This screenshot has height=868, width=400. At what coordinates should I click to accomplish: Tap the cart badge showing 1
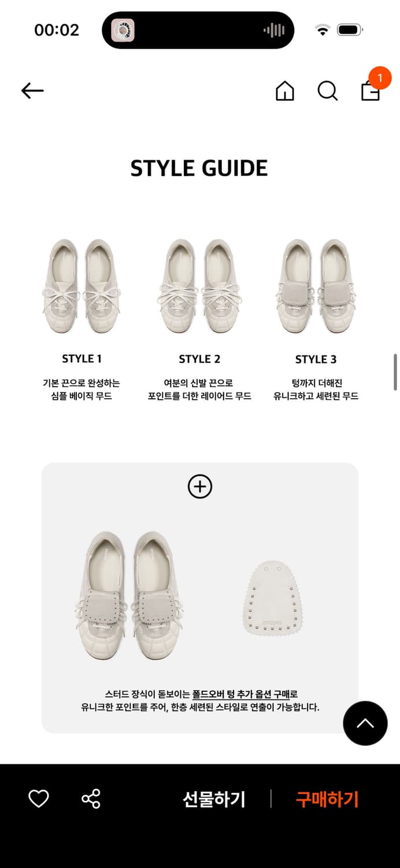pos(380,78)
